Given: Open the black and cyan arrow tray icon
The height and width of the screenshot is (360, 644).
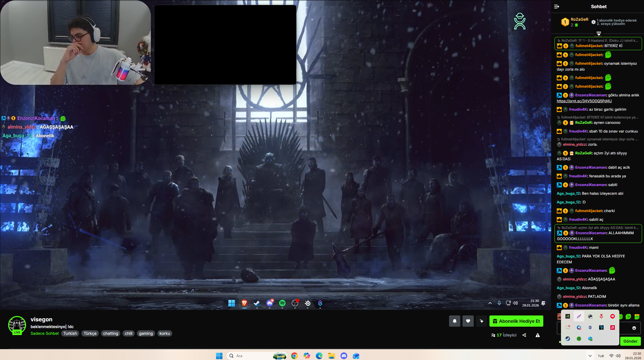Looking at the screenshot, I should [x=601, y=328].
